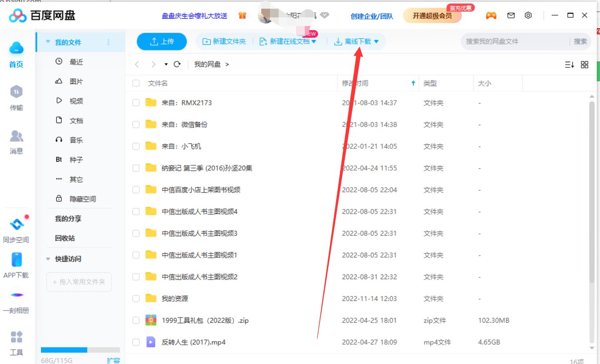Expand the 离线下载 dropdown
Viewport: 600px width, 364px height.
point(376,41)
